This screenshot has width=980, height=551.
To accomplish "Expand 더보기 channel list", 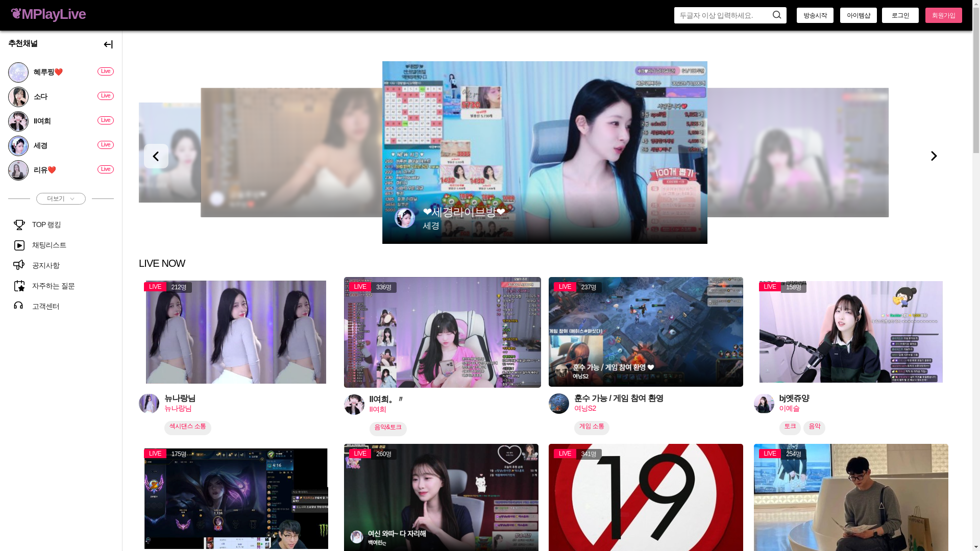I will [61, 198].
